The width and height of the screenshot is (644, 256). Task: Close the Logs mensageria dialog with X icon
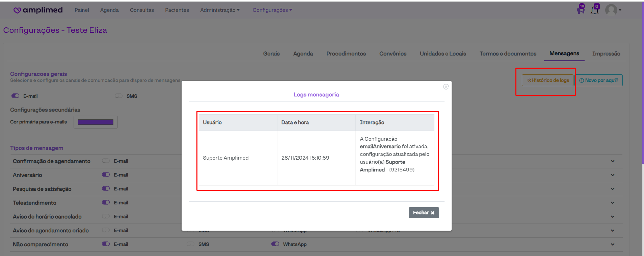(446, 87)
